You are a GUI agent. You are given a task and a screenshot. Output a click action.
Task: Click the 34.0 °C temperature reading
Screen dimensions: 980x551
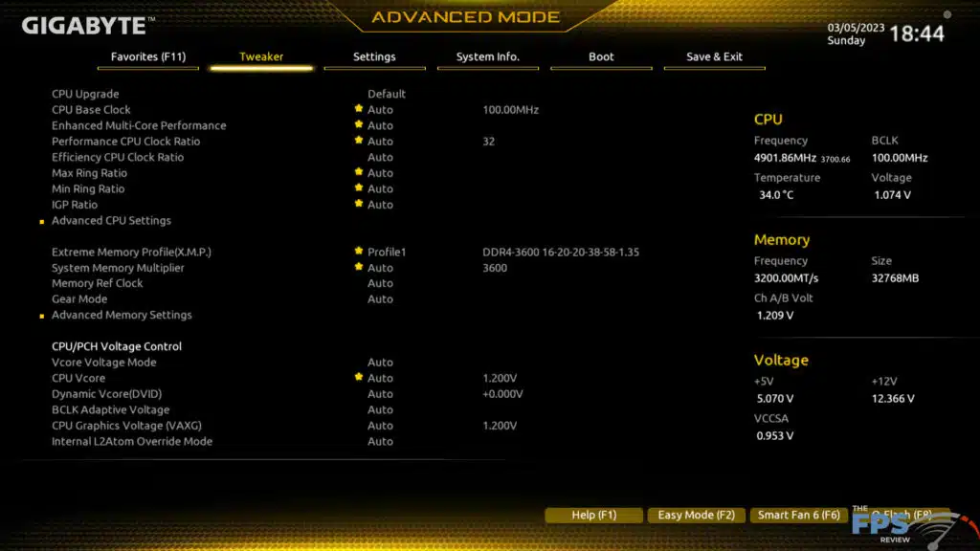(x=776, y=195)
